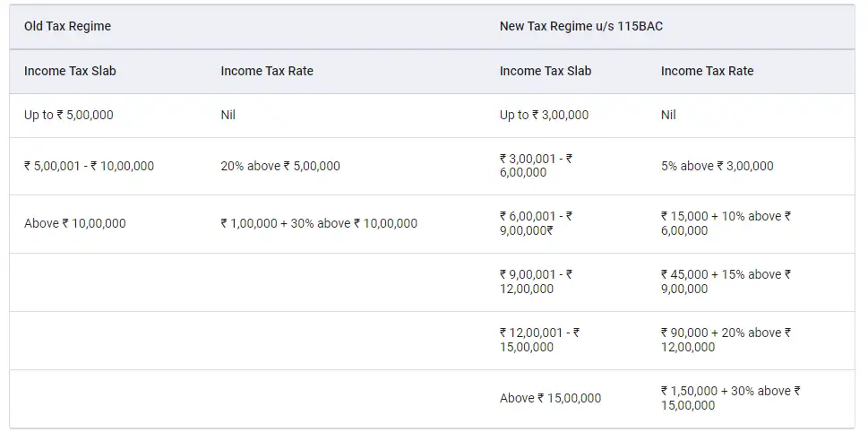
Task: Click the ₹ 9,00,001 - ₹ 12,00,000 slab cell
Action: [x=536, y=281]
